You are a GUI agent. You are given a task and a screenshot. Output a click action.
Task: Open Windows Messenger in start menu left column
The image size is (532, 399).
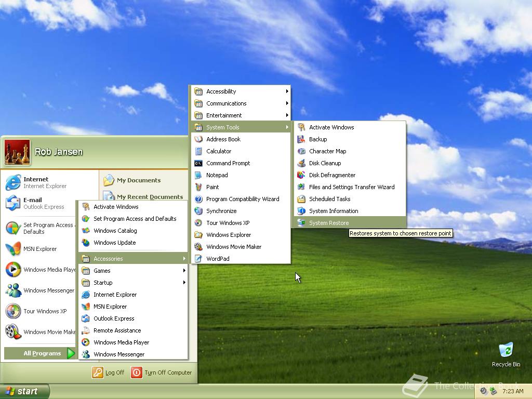[39, 290]
